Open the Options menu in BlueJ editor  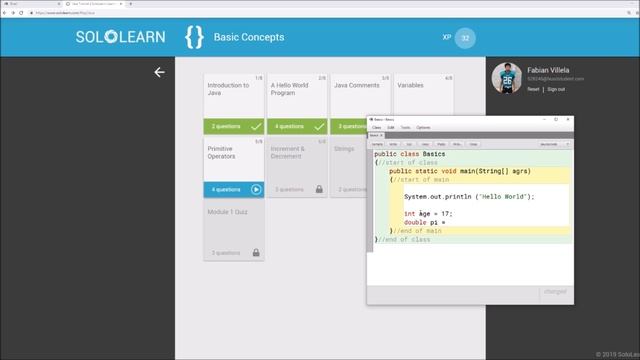(x=423, y=128)
